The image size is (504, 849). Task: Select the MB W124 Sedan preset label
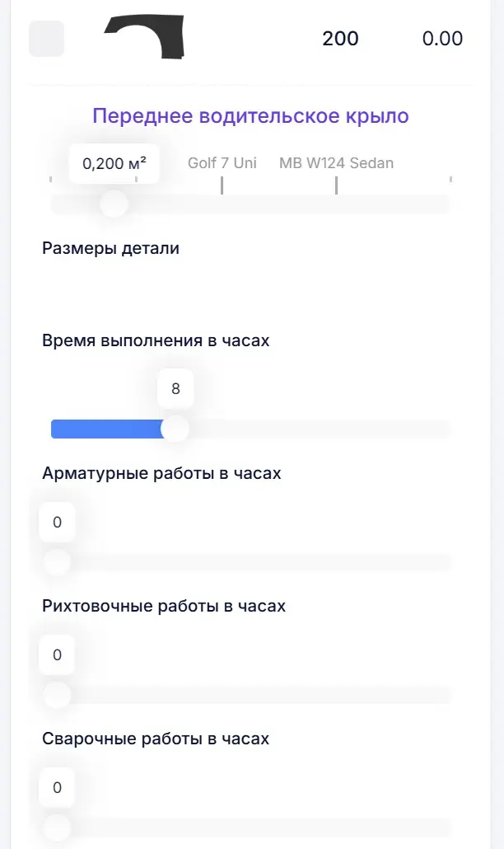click(x=336, y=163)
